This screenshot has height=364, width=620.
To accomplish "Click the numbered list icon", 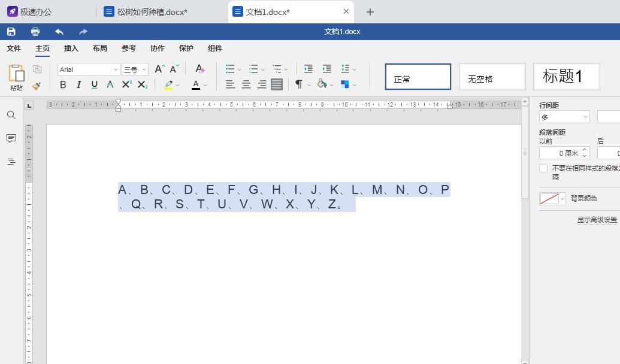I will pos(253,69).
